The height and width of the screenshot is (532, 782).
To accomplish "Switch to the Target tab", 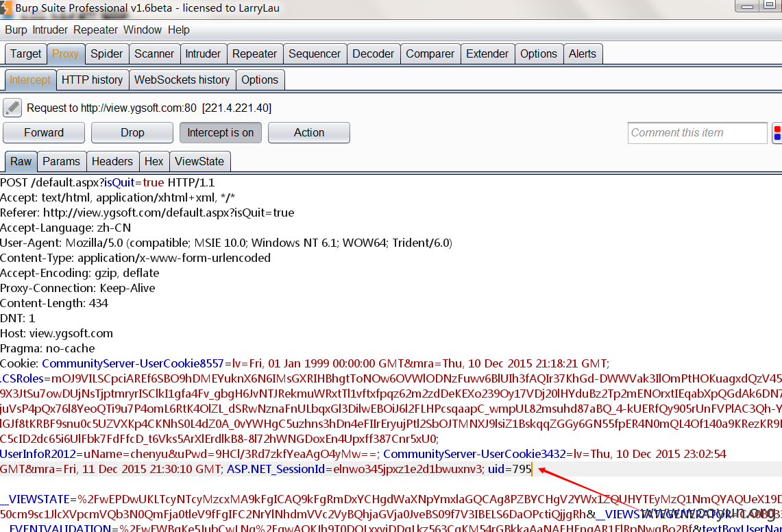I will click(26, 54).
